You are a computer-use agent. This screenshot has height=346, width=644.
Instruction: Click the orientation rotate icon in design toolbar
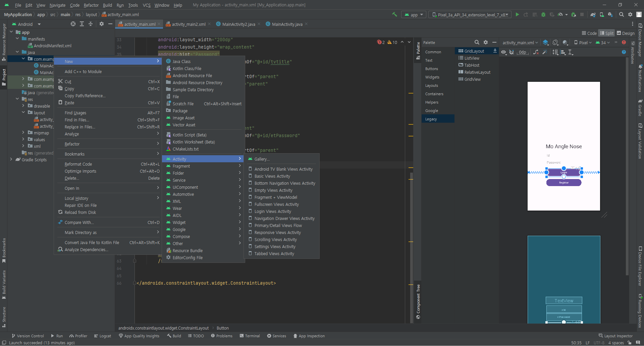pos(555,43)
